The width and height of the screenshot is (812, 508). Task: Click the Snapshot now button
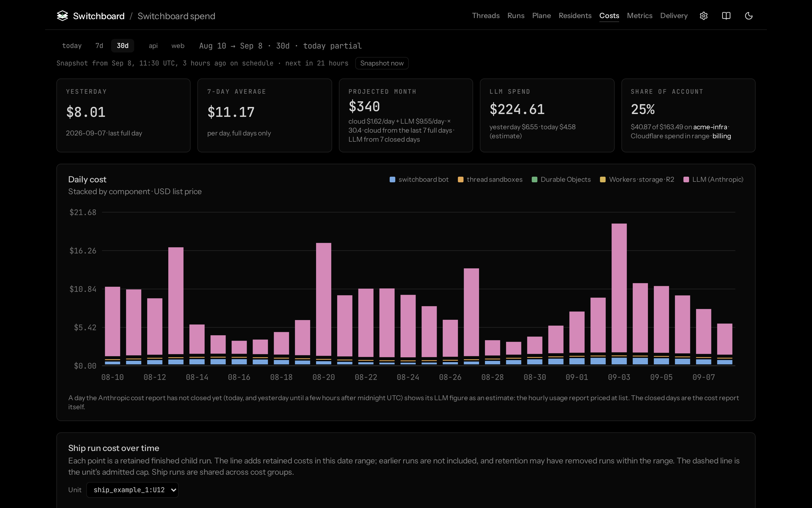pyautogui.click(x=382, y=63)
